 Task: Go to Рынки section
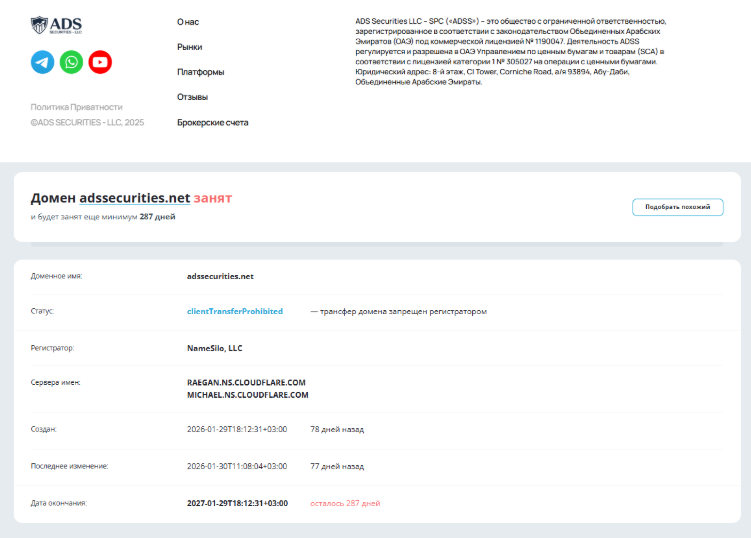coord(190,47)
